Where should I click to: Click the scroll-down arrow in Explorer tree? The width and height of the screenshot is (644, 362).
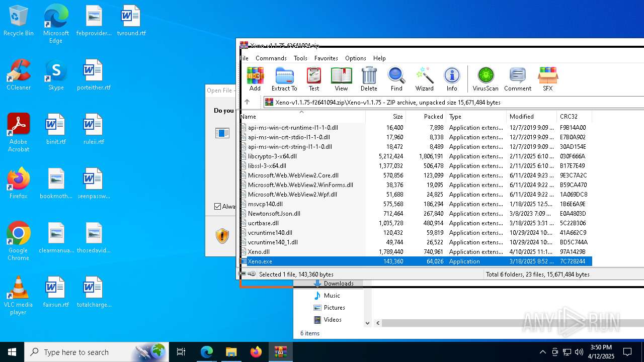[x=367, y=323]
